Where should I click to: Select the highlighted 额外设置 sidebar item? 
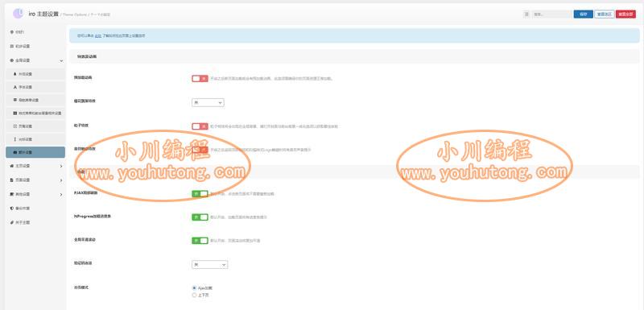pos(35,152)
